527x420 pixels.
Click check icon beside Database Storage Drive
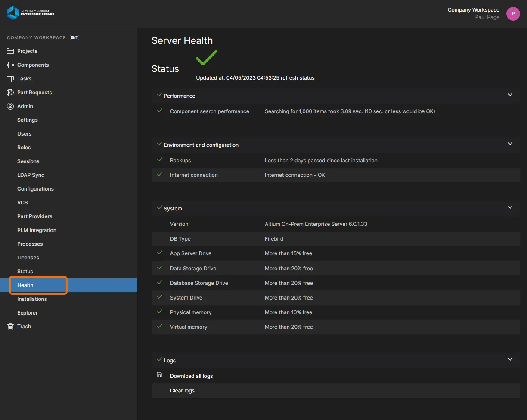160,282
